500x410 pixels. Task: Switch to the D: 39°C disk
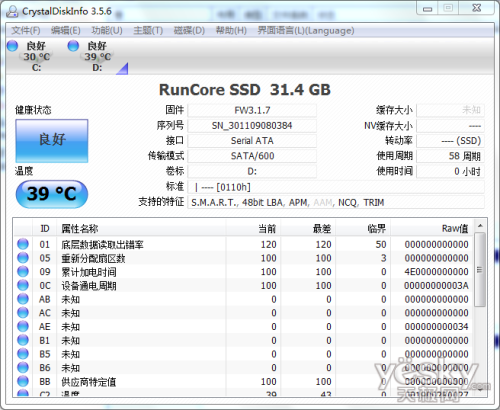click(x=97, y=57)
